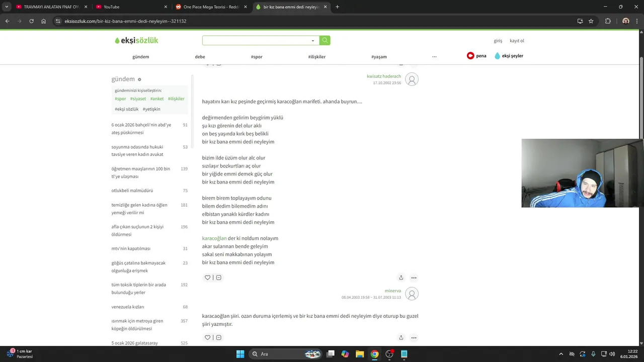This screenshot has height=362, width=644.
Task: Open author kwisatz haderach profile link
Action: (x=384, y=76)
